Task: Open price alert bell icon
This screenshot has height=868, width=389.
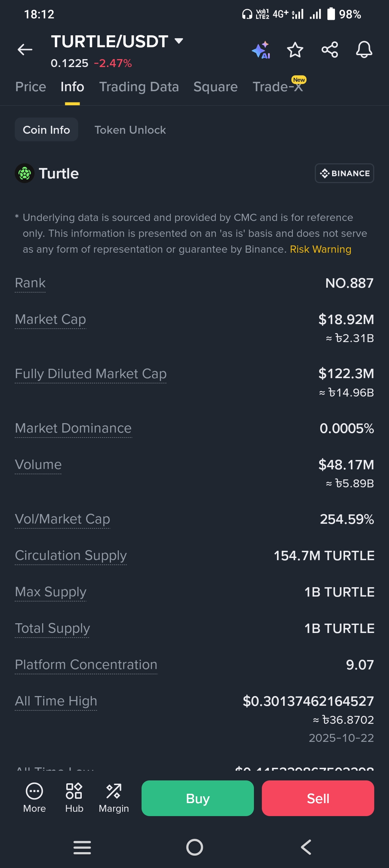Action: point(364,50)
